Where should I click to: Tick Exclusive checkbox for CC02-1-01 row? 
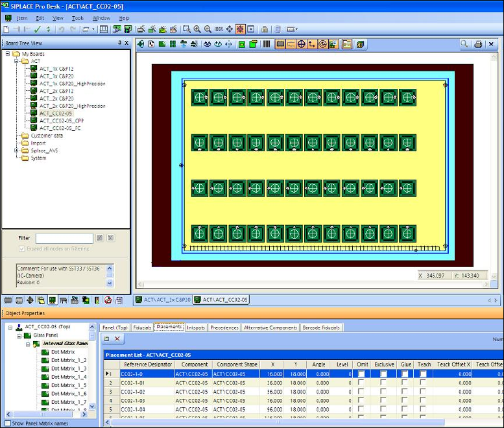[383, 383]
